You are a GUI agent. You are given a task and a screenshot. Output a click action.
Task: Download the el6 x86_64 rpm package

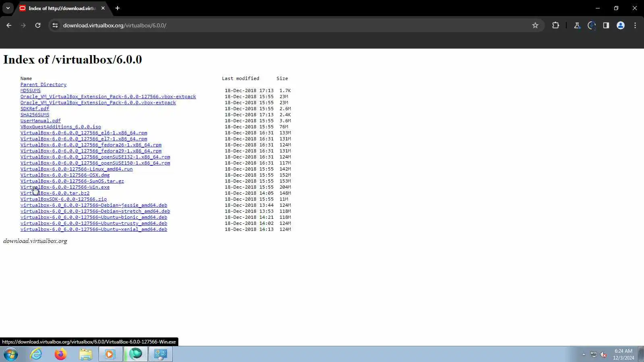click(x=84, y=133)
